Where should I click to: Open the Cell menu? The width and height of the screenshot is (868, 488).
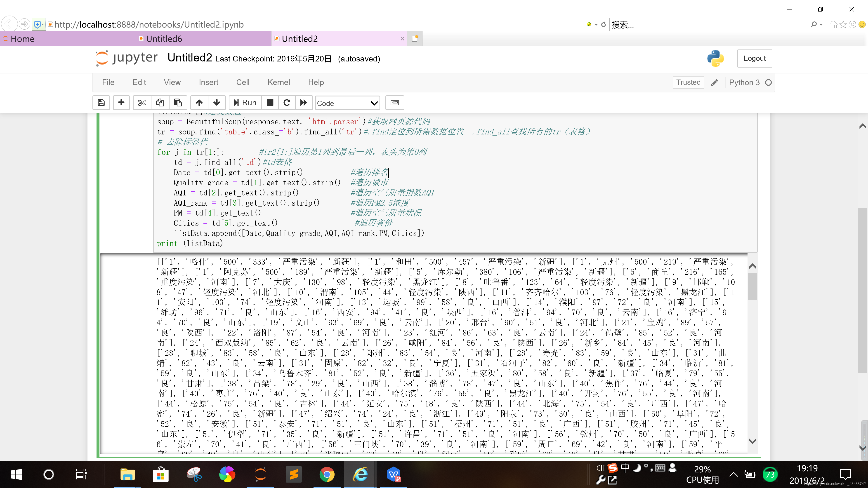click(243, 82)
